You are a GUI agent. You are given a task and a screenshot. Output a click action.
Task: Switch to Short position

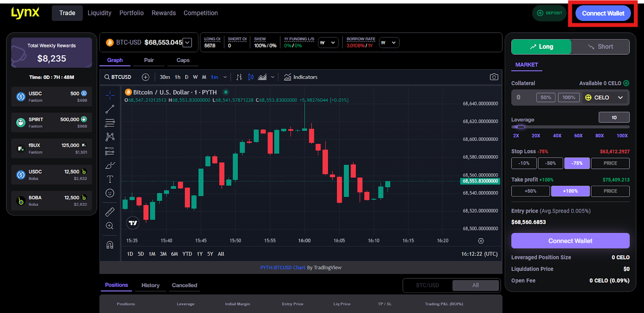(601, 47)
